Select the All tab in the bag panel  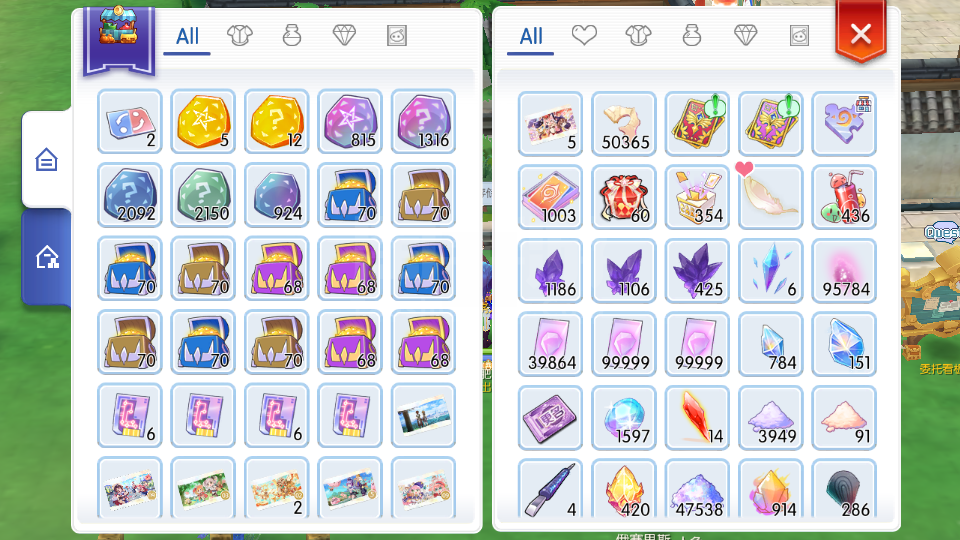(531, 37)
